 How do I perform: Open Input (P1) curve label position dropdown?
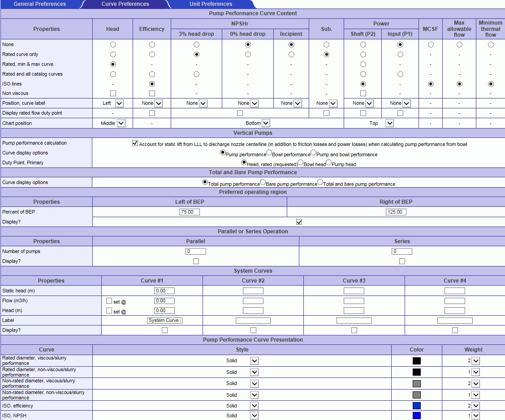[406, 103]
